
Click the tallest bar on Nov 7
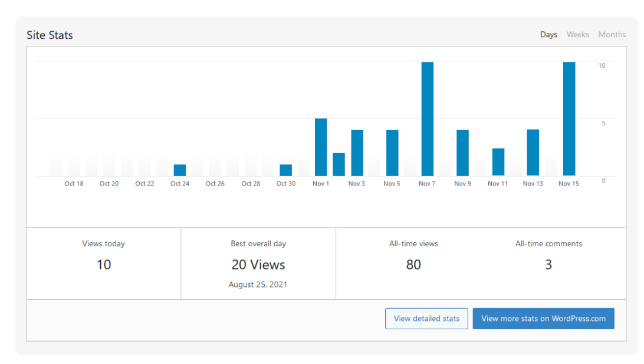point(426,118)
